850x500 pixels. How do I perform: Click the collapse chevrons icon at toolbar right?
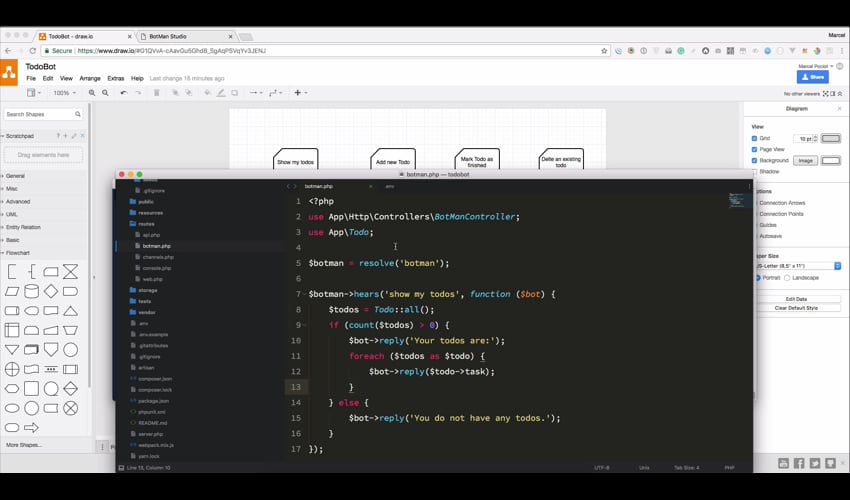(840, 94)
